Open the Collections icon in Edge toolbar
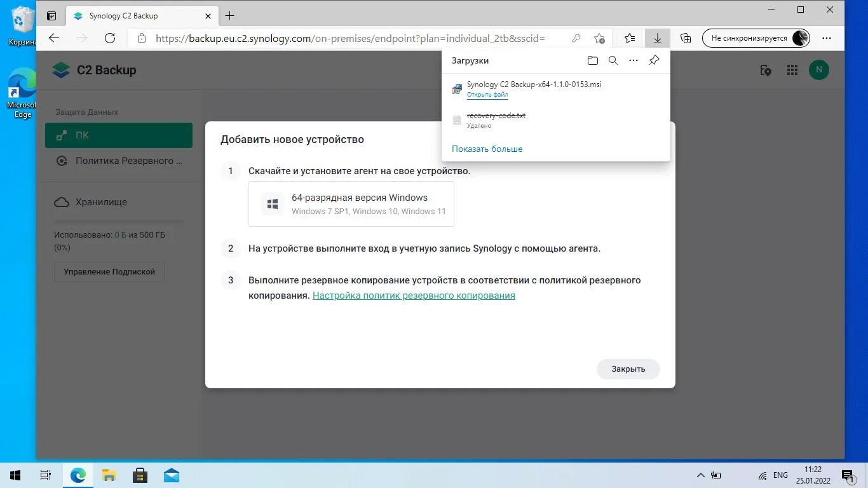The image size is (868, 488). (x=686, y=38)
